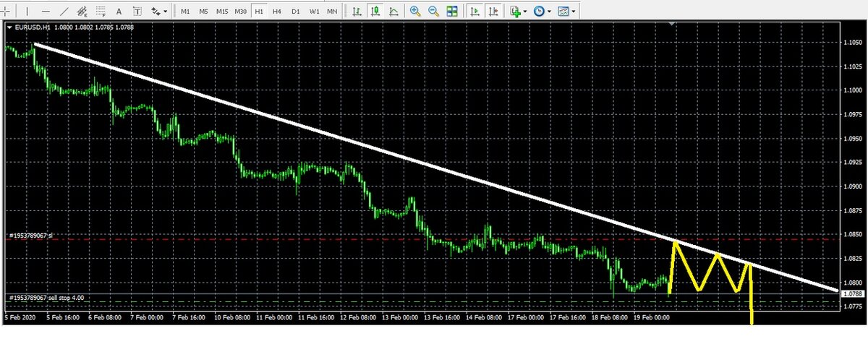This screenshot has height=357, width=868.
Task: Switch chart to MN monthly timeframe
Action: [x=332, y=12]
